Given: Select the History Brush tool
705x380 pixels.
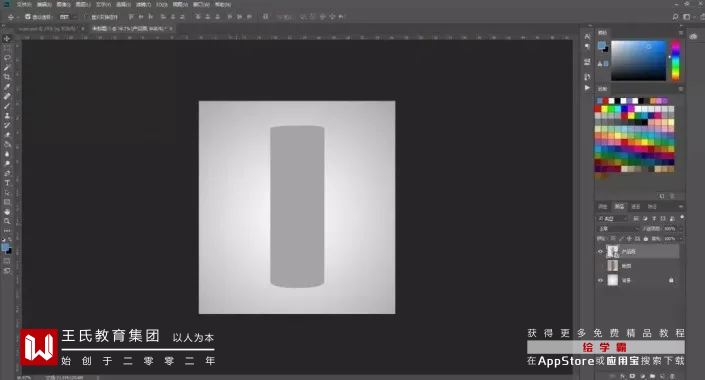Looking at the screenshot, I should point(7,125).
